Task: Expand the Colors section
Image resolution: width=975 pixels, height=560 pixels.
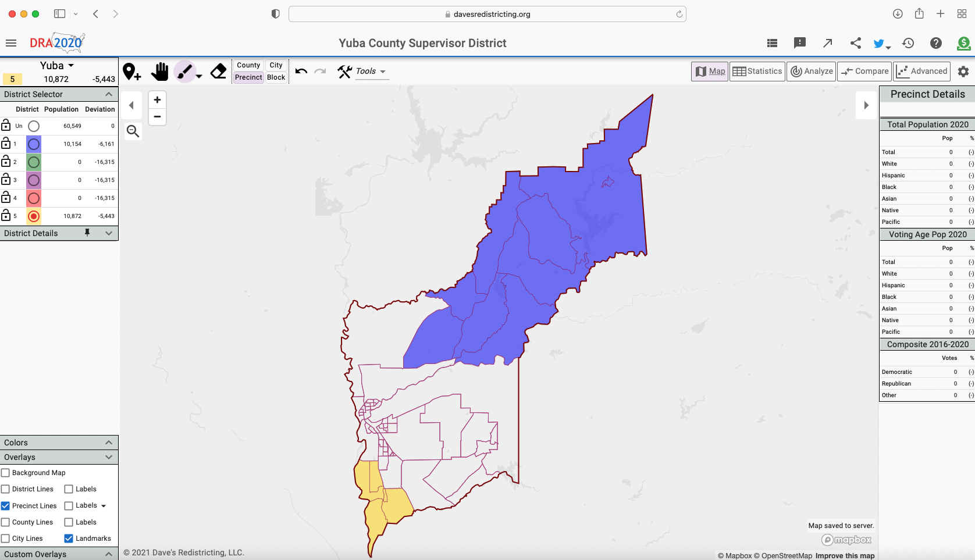Action: pyautogui.click(x=109, y=443)
